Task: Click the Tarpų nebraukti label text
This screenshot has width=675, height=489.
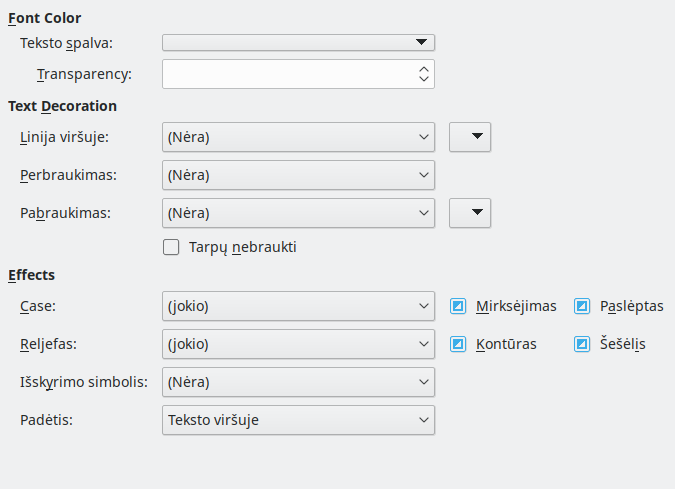Action: 243,247
